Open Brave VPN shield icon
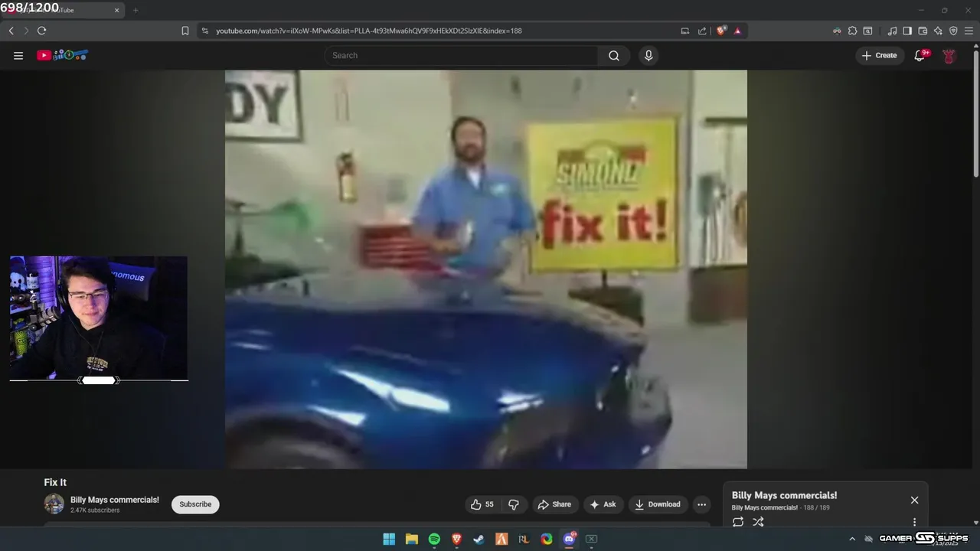The width and height of the screenshot is (980, 551). pyautogui.click(x=953, y=31)
